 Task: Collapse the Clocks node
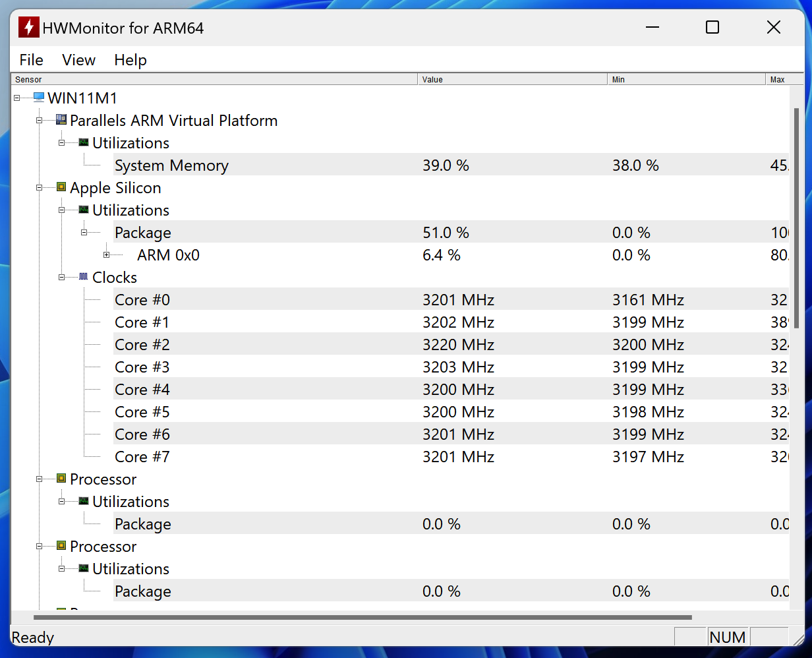(62, 278)
